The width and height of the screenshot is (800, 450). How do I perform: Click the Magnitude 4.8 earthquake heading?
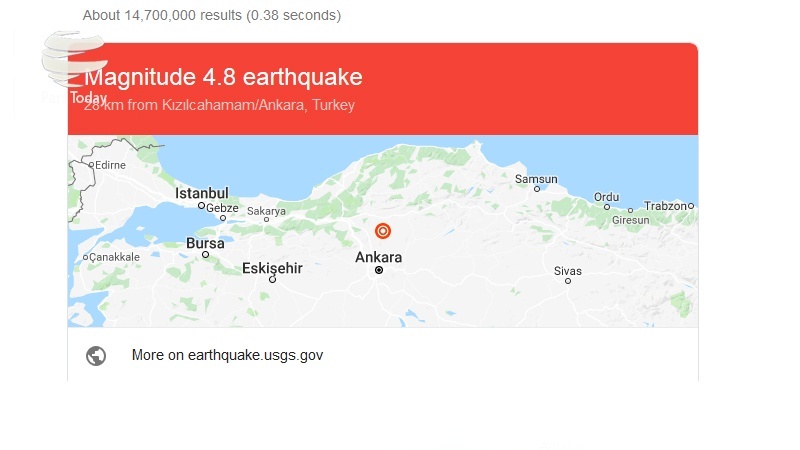[223, 77]
